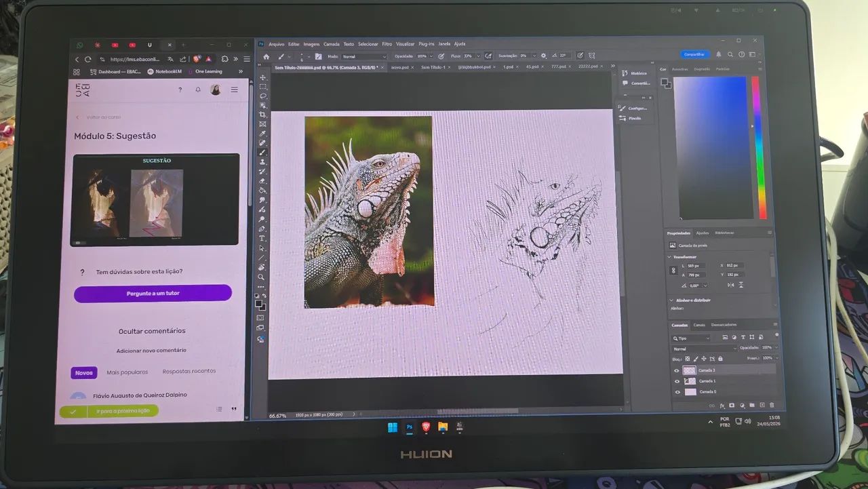
Task: Open File Explorer from the taskbar
Action: [x=443, y=427]
